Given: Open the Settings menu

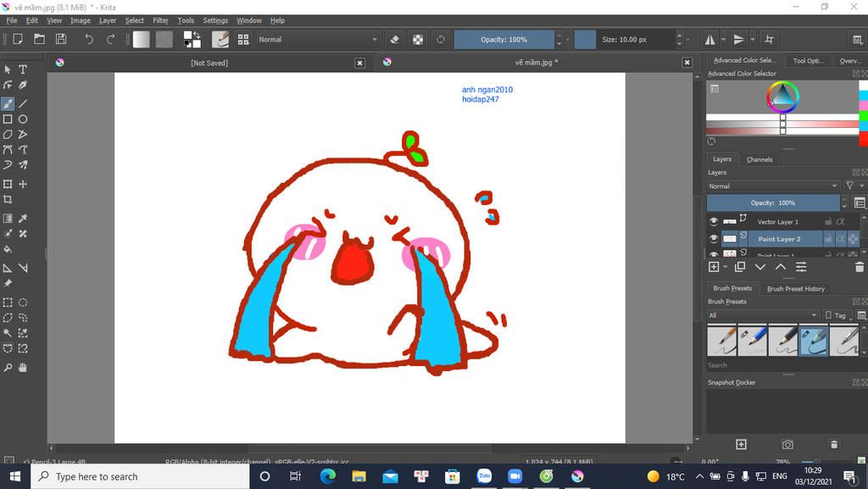Looking at the screenshot, I should click(215, 20).
